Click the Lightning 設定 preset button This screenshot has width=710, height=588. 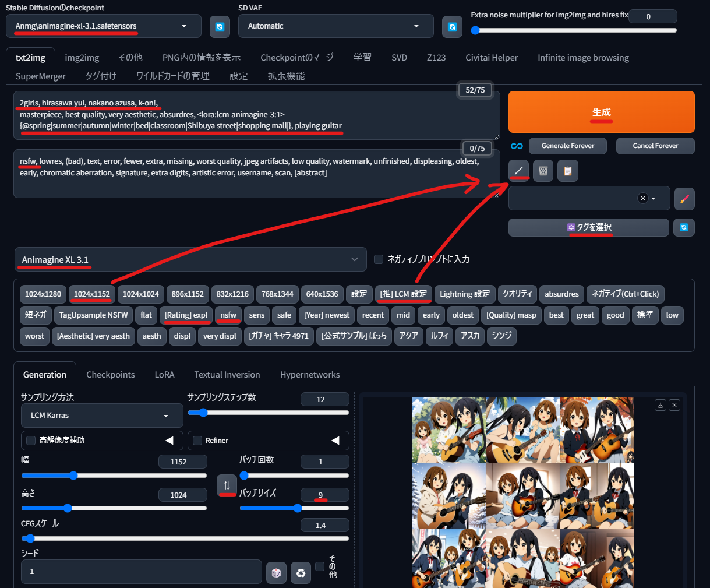pyautogui.click(x=465, y=294)
